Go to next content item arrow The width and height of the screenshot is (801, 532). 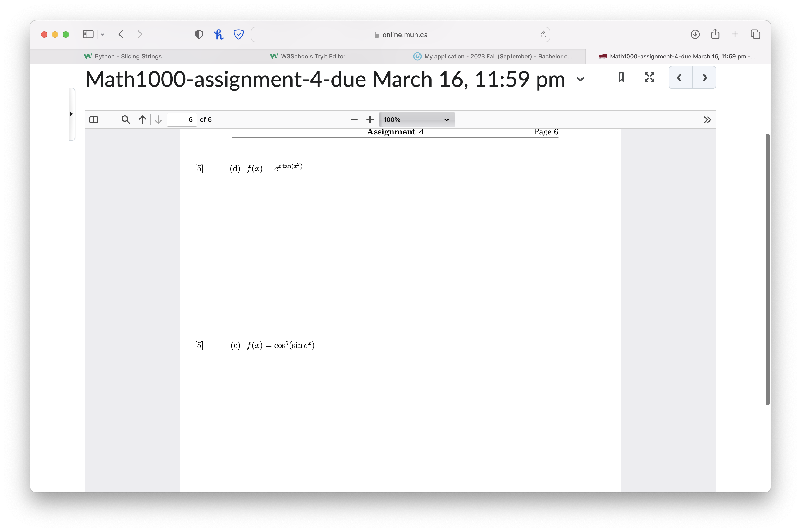click(x=704, y=78)
